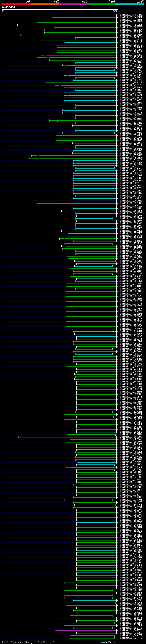Screen dimensions: 146x644
Task: Select hit label UniRef100_Q0IKM1
Action: tap(131, 201)
